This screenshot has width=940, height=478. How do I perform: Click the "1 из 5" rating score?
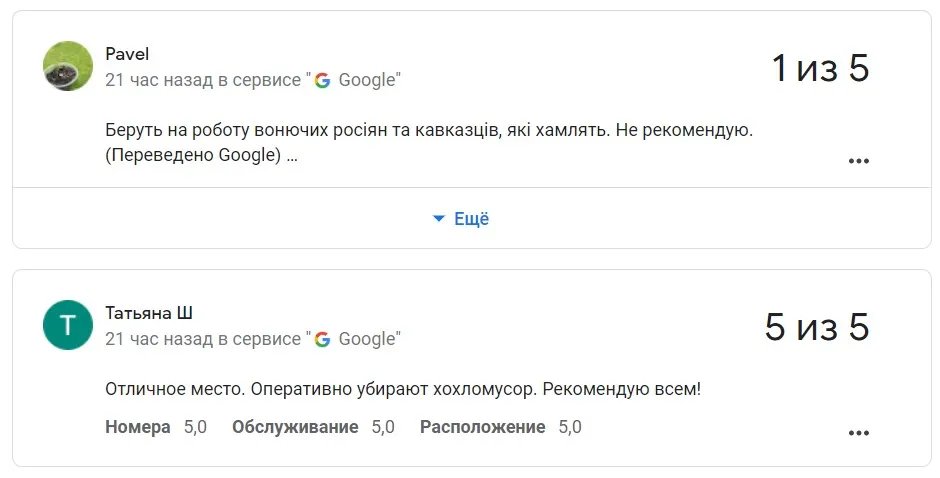(820, 69)
